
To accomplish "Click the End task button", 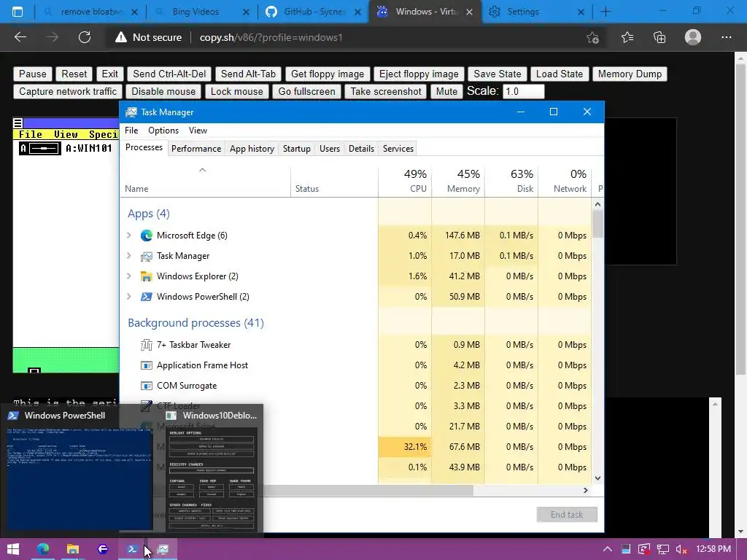I will 567,515.
